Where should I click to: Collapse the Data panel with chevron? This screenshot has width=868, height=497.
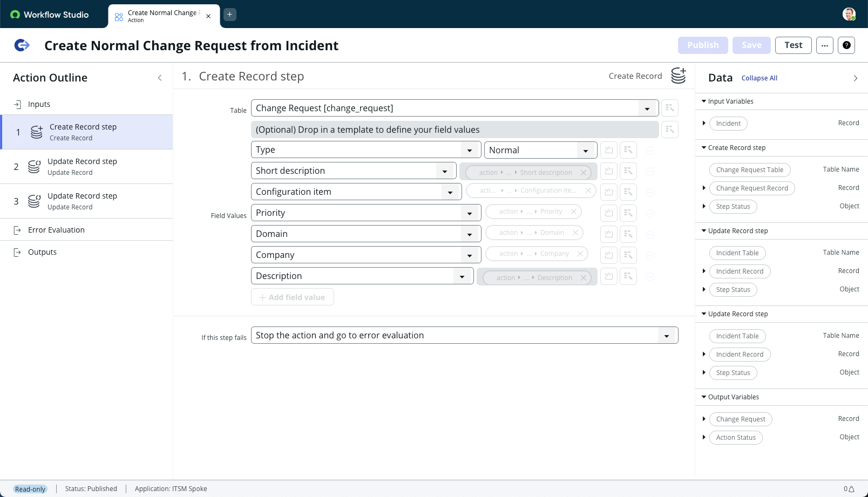tap(856, 78)
